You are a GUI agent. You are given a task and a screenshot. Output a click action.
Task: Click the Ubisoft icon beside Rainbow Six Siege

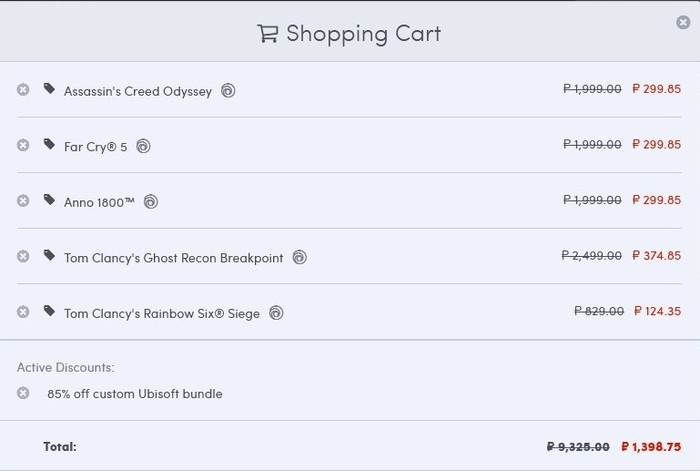pyautogui.click(x=276, y=313)
